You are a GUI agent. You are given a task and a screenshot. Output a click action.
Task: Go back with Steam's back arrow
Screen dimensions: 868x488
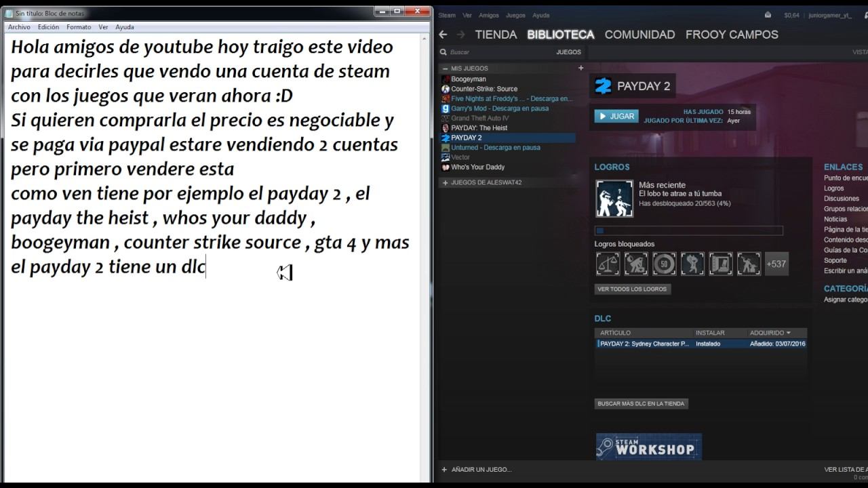[443, 35]
